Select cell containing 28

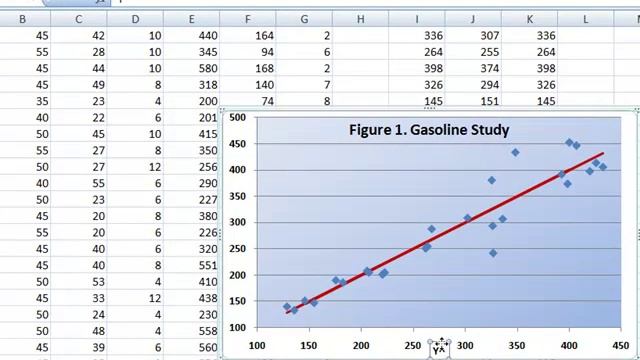[x=79, y=52]
